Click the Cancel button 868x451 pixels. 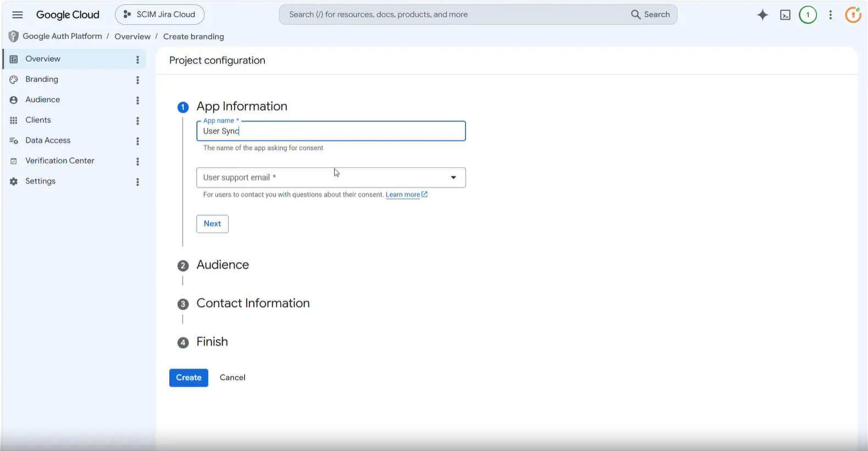tap(233, 378)
